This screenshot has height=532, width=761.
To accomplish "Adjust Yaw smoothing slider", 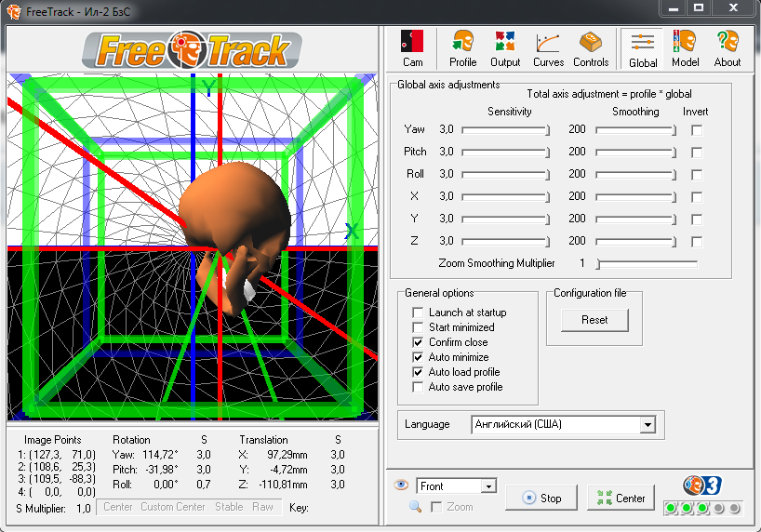I will [635, 130].
